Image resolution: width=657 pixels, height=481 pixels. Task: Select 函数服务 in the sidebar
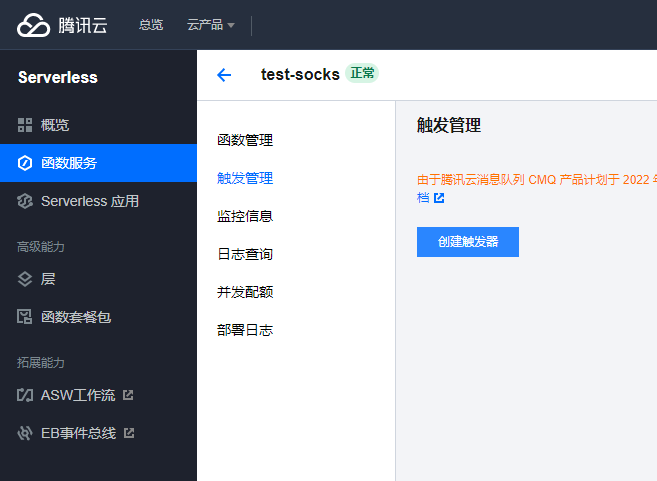coord(98,163)
